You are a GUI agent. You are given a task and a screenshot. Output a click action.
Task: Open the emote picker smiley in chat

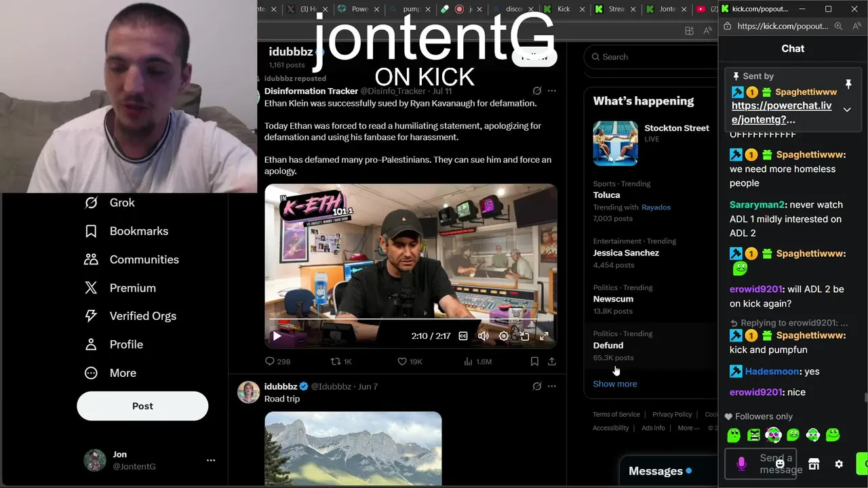click(x=780, y=464)
